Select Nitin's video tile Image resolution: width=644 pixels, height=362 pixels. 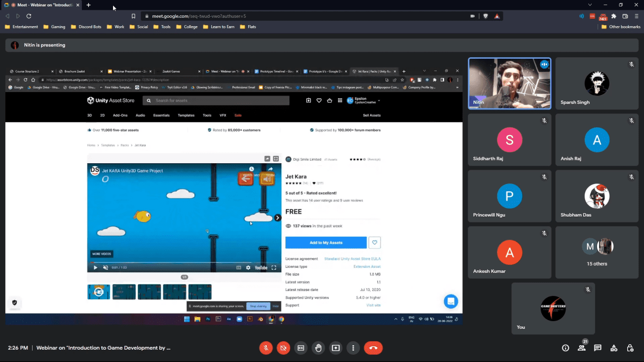pos(510,83)
